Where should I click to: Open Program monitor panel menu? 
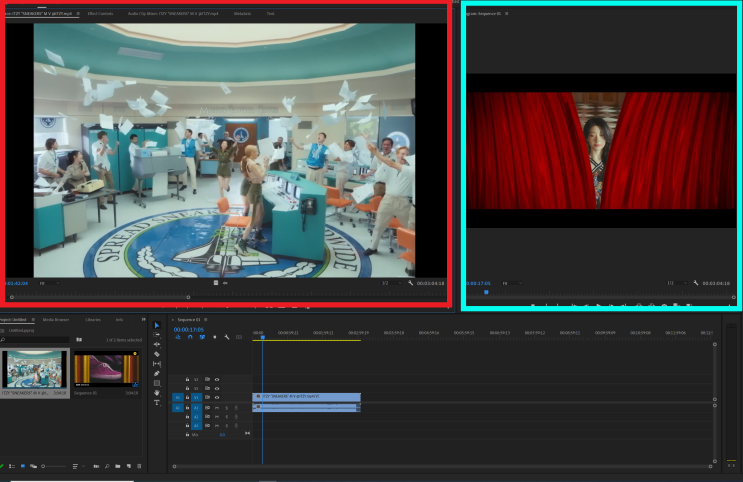[507, 13]
